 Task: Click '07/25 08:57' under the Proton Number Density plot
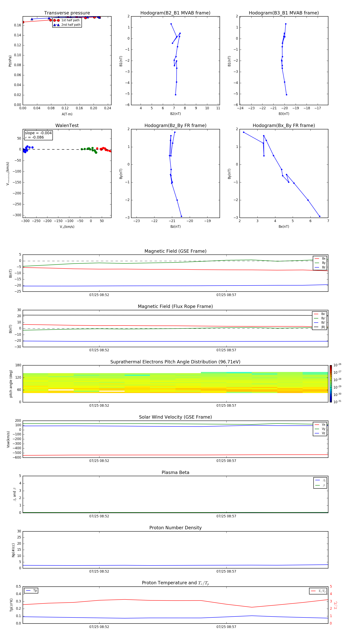point(226,571)
